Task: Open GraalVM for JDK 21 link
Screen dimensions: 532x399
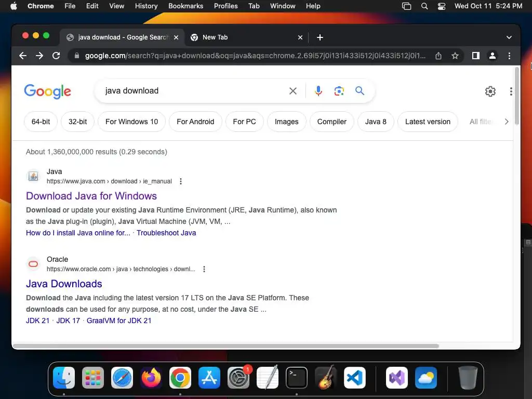Action: 119,321
